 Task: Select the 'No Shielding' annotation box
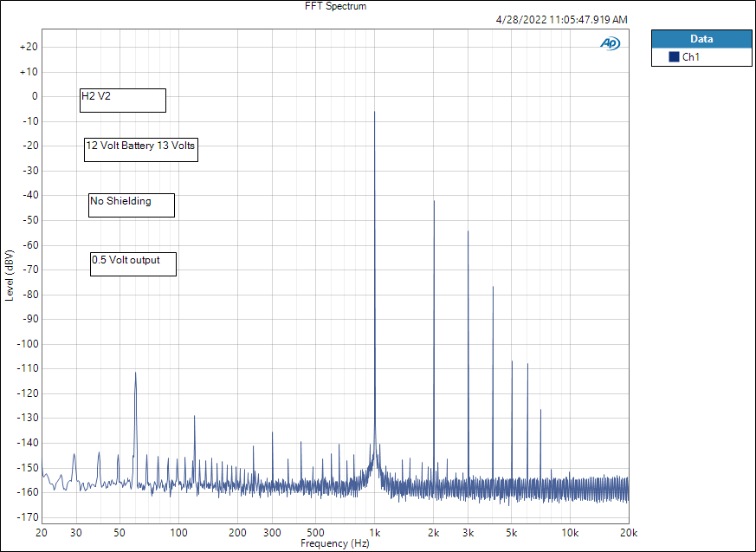(132, 205)
